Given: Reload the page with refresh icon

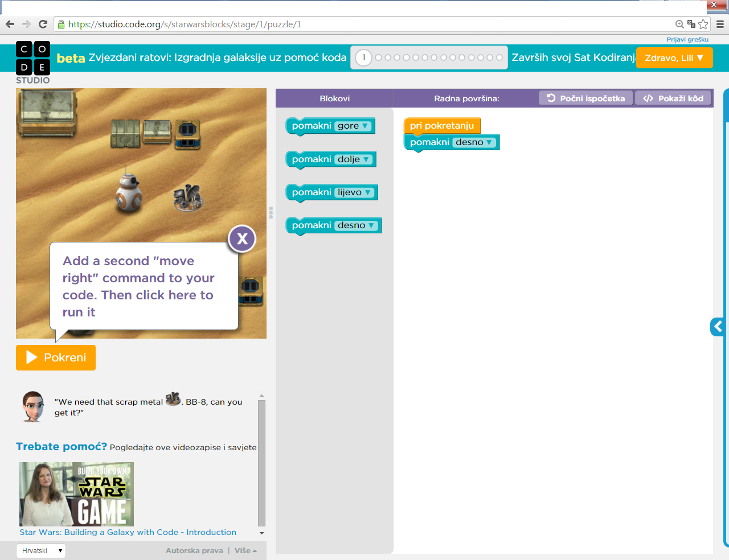Looking at the screenshot, I should pyautogui.click(x=43, y=24).
